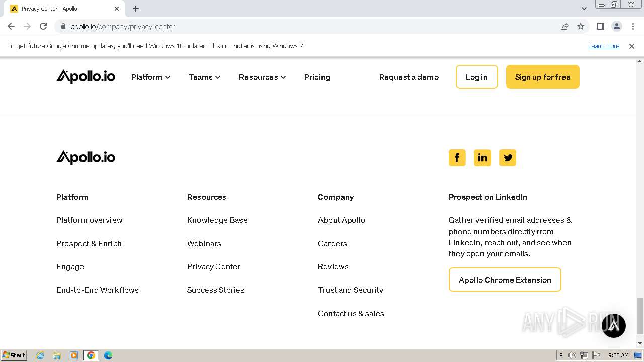The image size is (644, 362).
Task: Activate the Chrome taskbar button
Action: click(x=91, y=355)
